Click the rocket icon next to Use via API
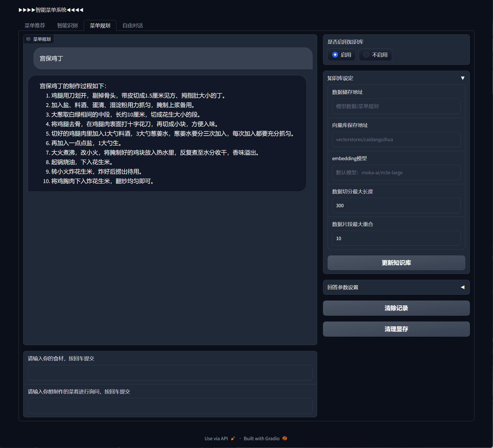The width and height of the screenshot is (493, 448). pyautogui.click(x=233, y=438)
